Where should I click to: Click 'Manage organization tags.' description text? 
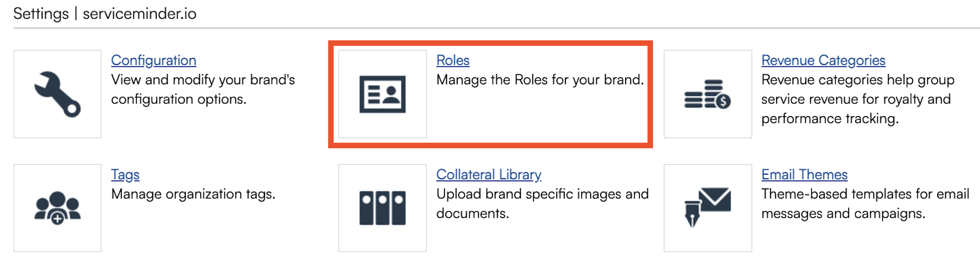(193, 194)
